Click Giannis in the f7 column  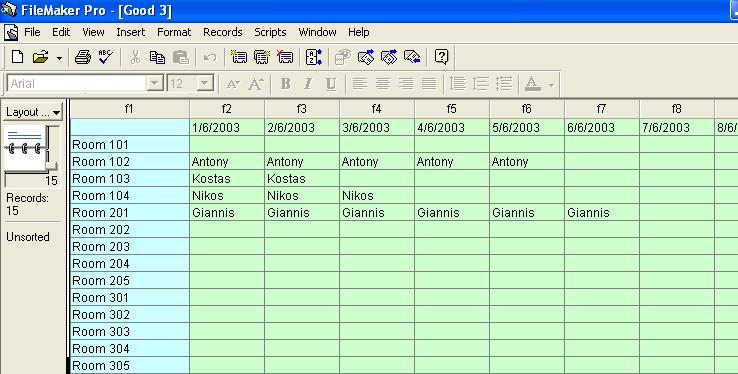click(602, 213)
